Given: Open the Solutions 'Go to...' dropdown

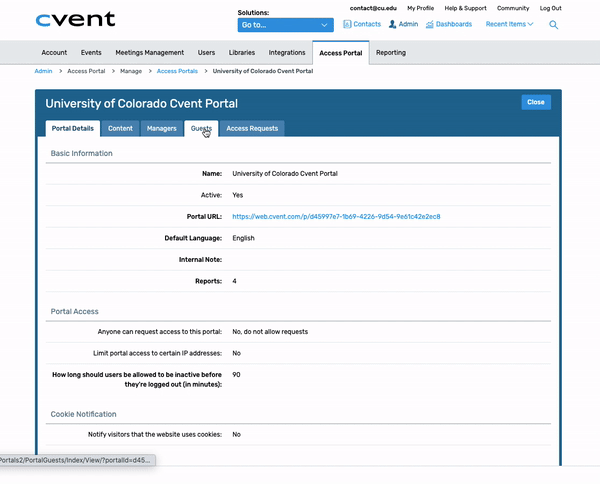Looking at the screenshot, I should (x=285, y=25).
